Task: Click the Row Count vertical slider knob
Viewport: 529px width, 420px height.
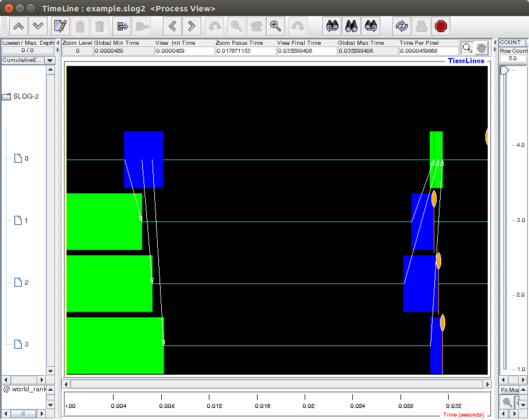Action: [x=505, y=70]
